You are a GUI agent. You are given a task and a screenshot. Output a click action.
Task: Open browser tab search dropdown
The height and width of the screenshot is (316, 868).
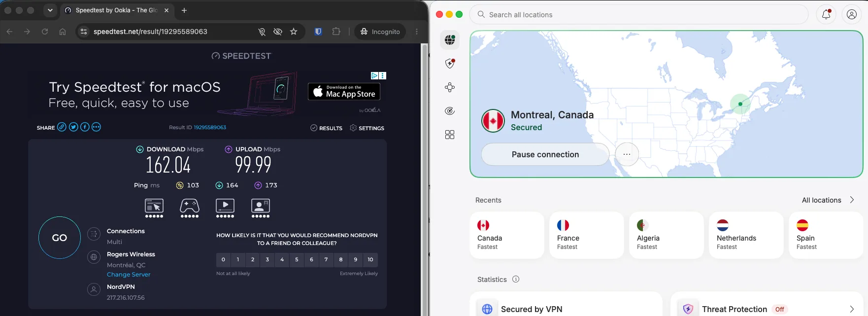point(50,10)
